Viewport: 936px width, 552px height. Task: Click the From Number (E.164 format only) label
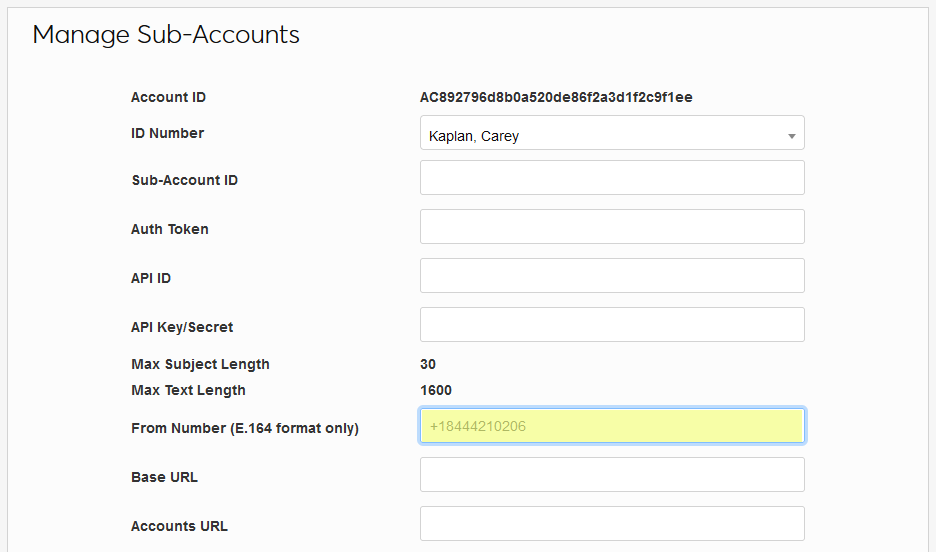coord(245,428)
